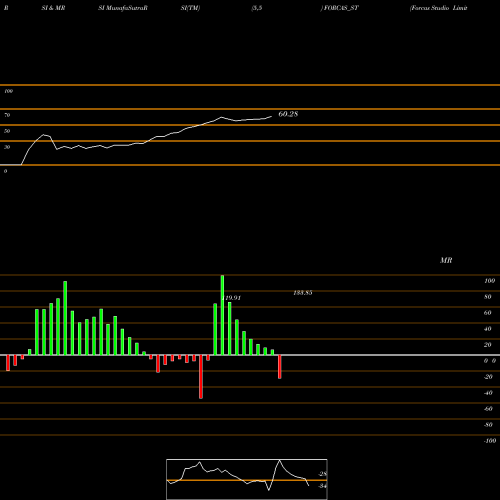The width and height of the screenshot is (500, 500).
Task: Click the final red bar of MR histogram
Action: (x=280, y=367)
